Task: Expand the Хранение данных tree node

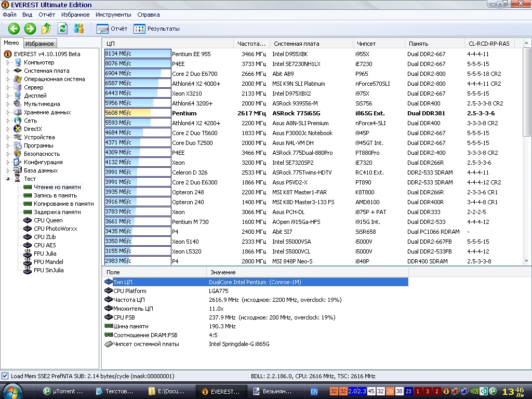Action: [8, 112]
